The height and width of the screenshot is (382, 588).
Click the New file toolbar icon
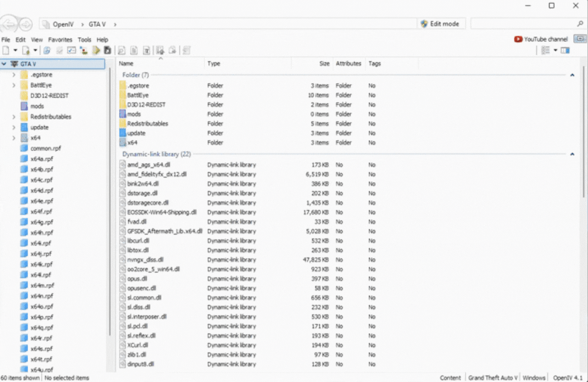point(6,51)
